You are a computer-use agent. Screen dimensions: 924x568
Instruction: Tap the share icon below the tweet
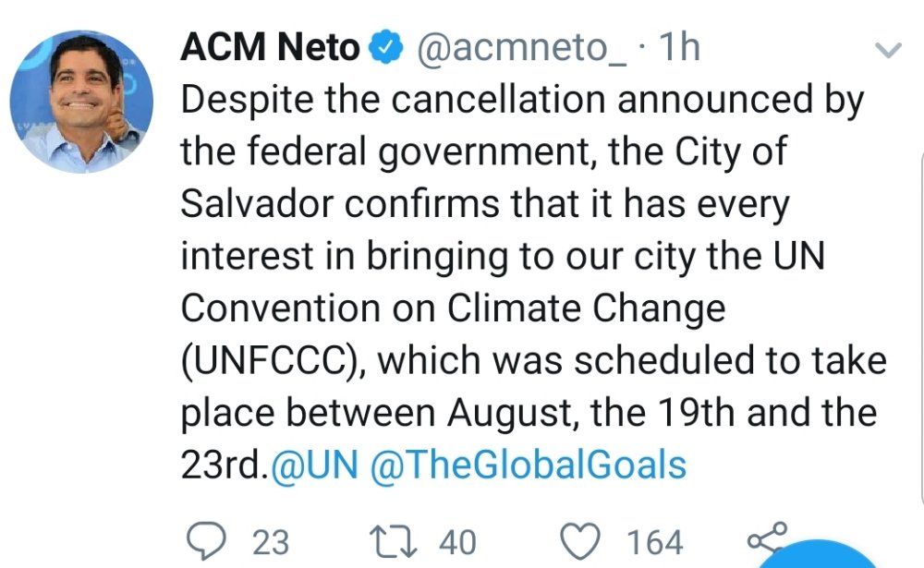point(765,538)
